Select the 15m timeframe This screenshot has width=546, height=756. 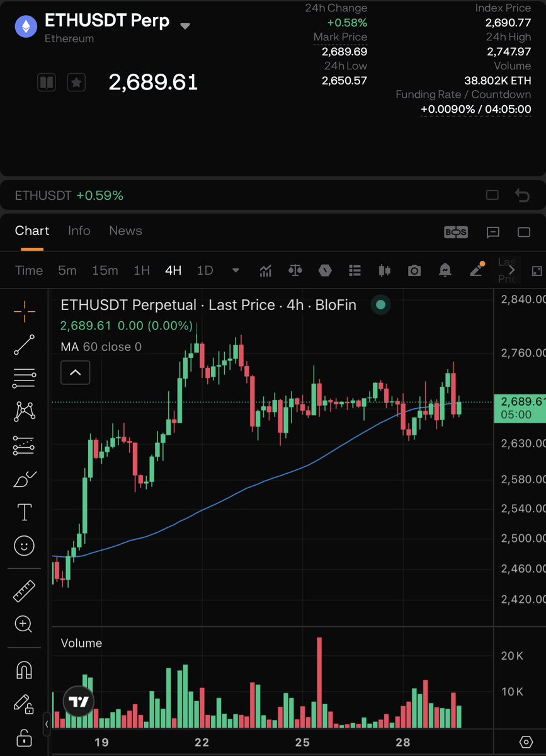tap(105, 270)
